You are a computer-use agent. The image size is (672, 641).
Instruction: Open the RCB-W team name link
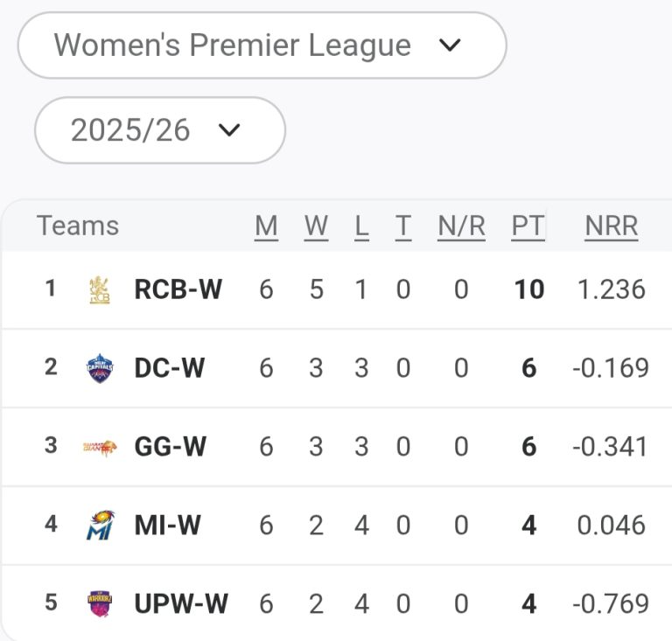point(178,289)
